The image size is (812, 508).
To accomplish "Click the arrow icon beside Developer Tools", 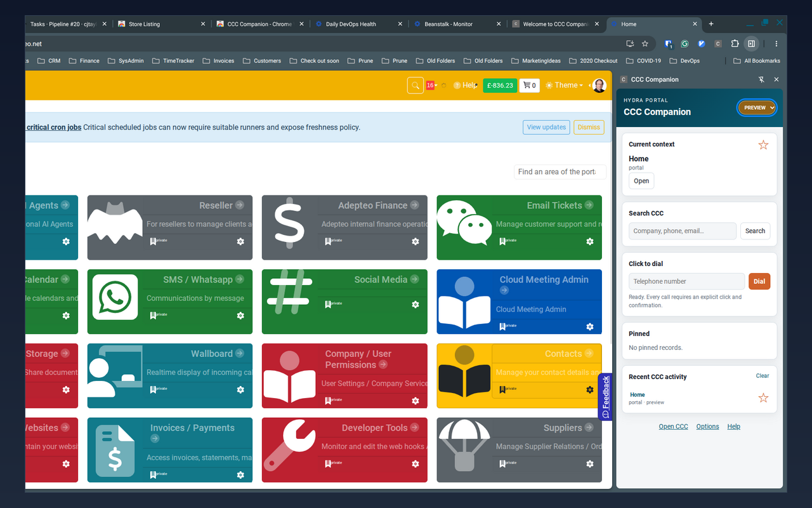I will click(x=414, y=427).
